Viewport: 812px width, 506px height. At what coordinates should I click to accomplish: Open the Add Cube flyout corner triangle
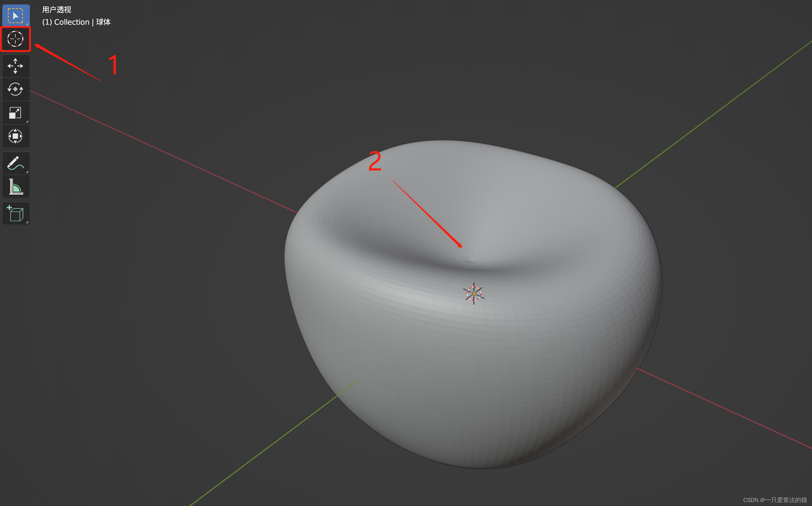coord(27,222)
